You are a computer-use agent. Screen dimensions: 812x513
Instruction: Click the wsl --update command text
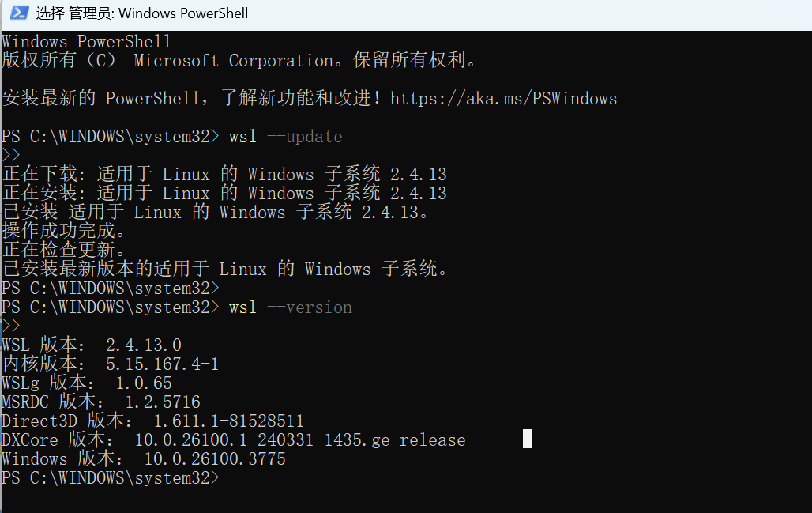tap(285, 137)
